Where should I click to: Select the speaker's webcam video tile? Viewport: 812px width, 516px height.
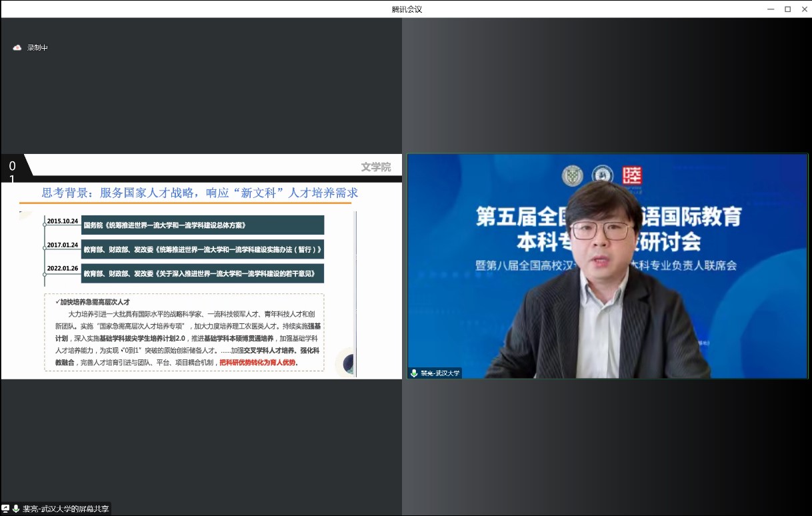click(607, 267)
